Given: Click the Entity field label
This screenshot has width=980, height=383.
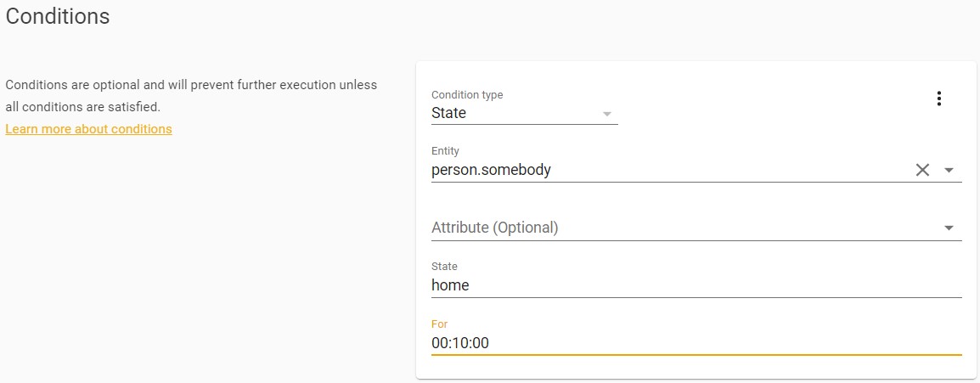Looking at the screenshot, I should click(445, 151).
